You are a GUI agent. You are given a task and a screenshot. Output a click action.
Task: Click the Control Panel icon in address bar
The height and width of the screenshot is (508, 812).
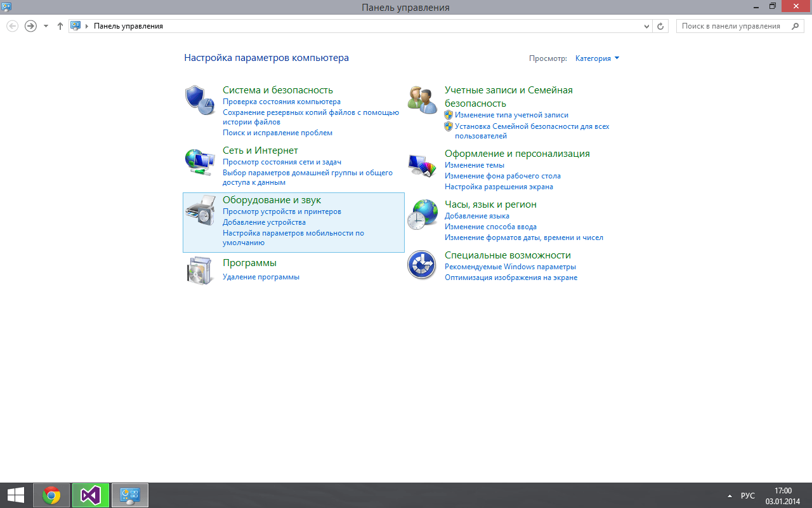(x=75, y=26)
